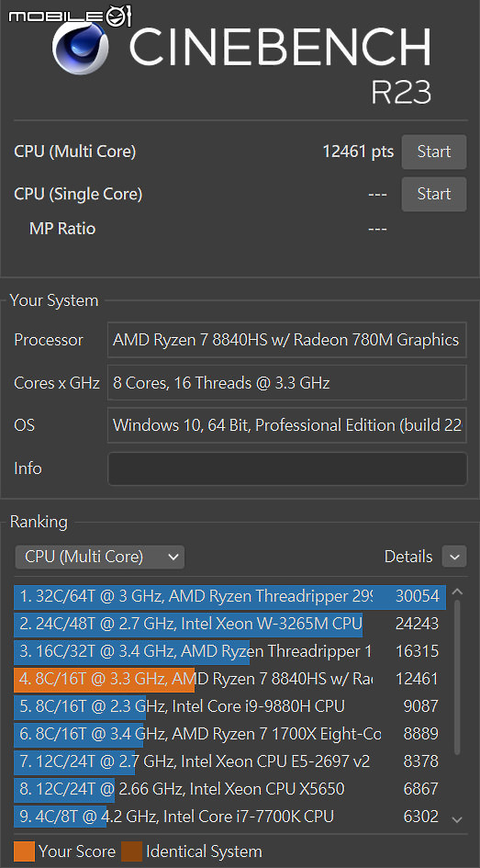The width and height of the screenshot is (480, 868).
Task: Select the Ryzen Threadripper 30054 ranking row
Action: [x=230, y=596]
